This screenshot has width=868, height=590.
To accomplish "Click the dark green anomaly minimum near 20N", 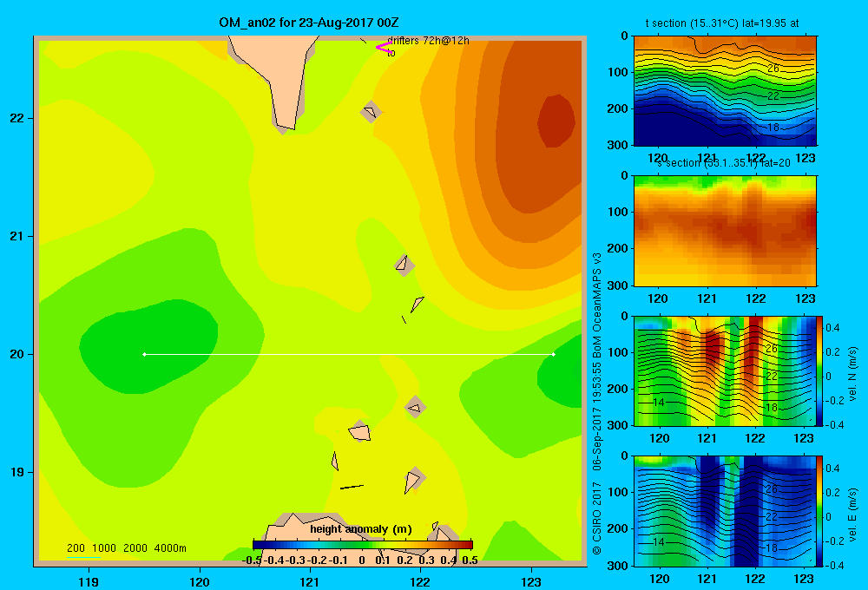I will coord(148,346).
